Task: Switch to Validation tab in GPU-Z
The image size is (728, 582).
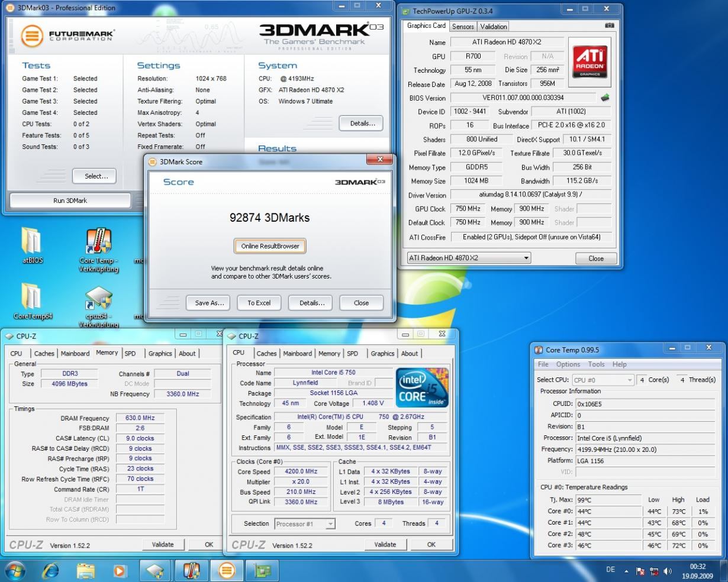Action: pyautogui.click(x=494, y=27)
